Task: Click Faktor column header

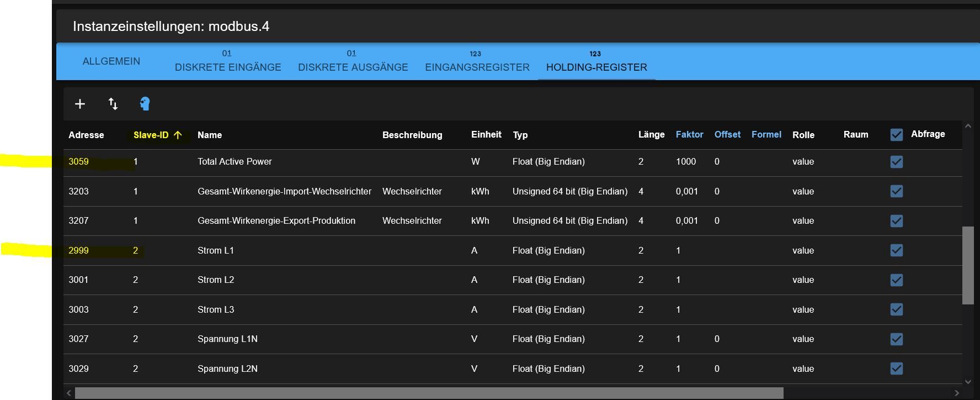Action: 689,134
